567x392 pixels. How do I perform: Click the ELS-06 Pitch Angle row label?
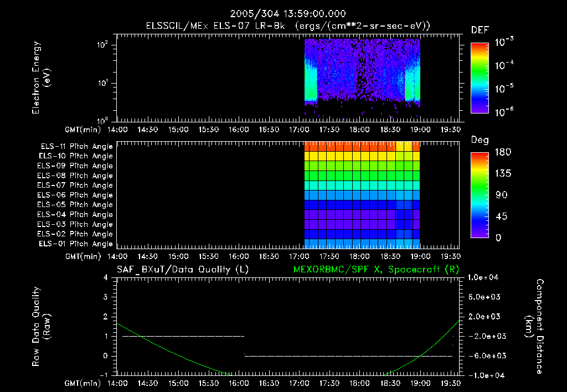point(75,195)
